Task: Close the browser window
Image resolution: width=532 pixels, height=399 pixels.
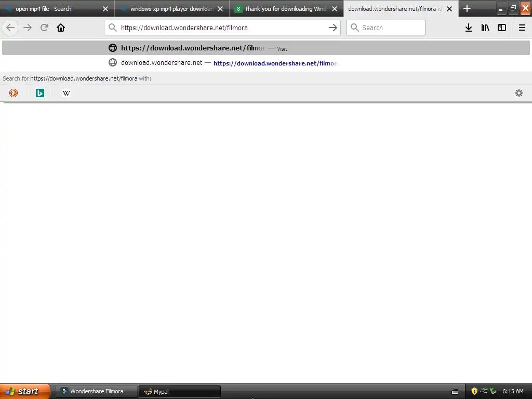Action: point(526,8)
